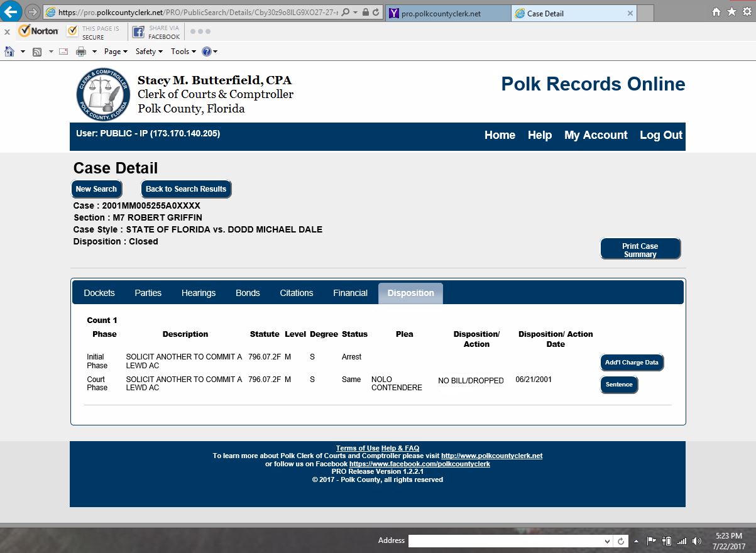Viewport: 756px width, 553px height.
Task: Click case number 2001MM005255A0XXXX text
Action: click(151, 205)
